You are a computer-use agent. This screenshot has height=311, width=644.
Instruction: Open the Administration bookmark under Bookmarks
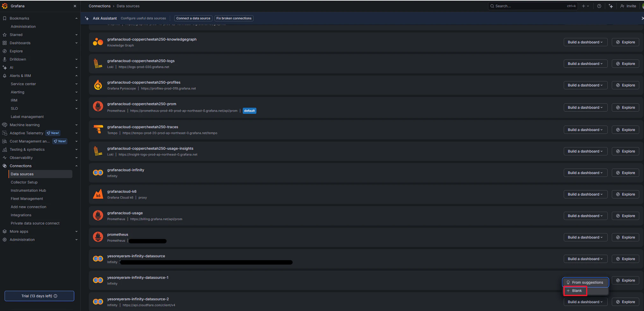tap(23, 27)
